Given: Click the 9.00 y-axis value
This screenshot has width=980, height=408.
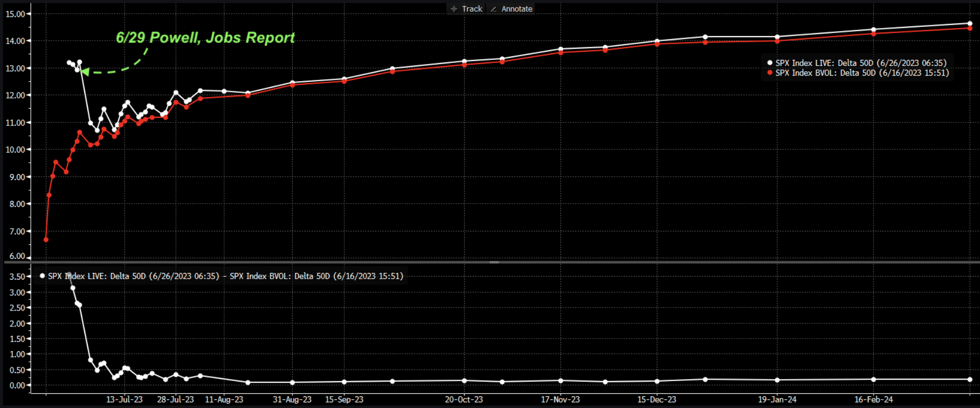Looking at the screenshot, I should pos(17,177).
